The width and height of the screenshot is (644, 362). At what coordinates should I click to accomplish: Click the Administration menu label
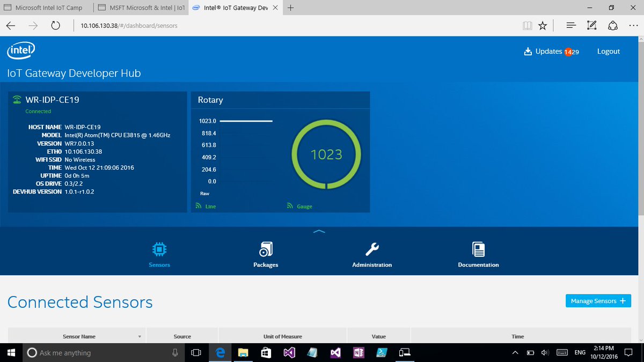click(x=372, y=265)
